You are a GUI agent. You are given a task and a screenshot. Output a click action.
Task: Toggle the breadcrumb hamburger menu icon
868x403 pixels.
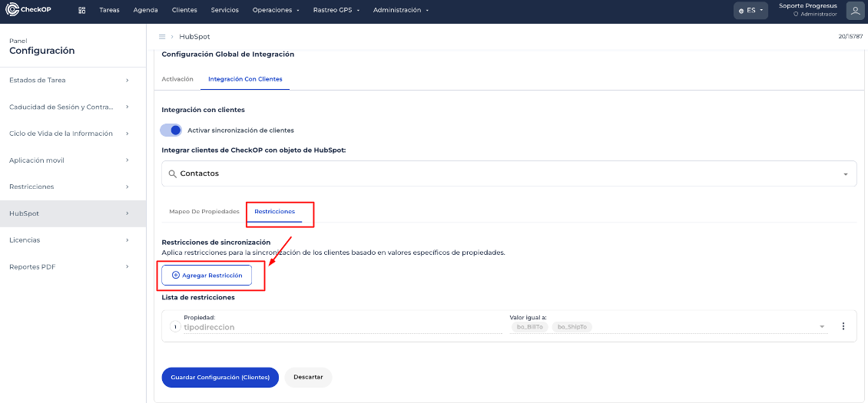(x=162, y=37)
